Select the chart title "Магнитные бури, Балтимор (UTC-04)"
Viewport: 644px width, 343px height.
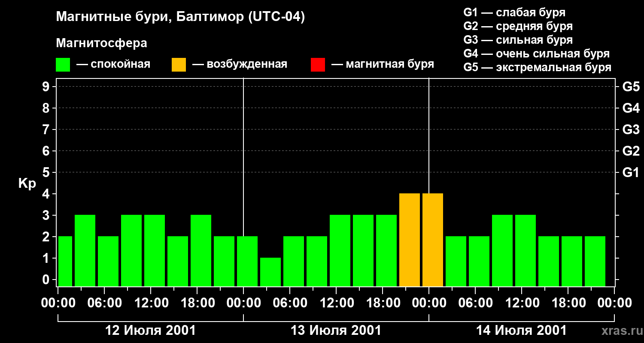(x=180, y=17)
